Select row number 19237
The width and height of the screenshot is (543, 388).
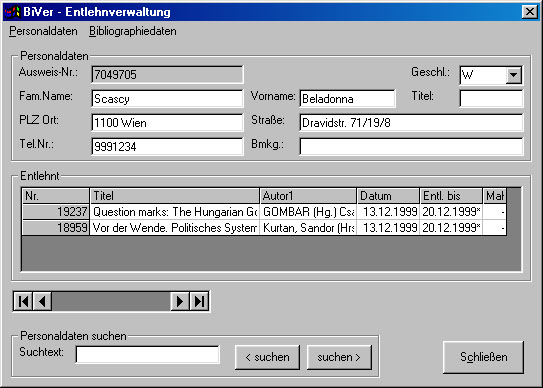(56, 212)
